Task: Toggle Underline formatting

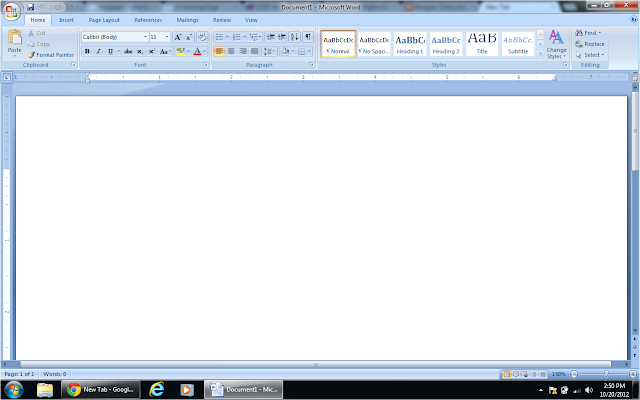Action: [110, 51]
